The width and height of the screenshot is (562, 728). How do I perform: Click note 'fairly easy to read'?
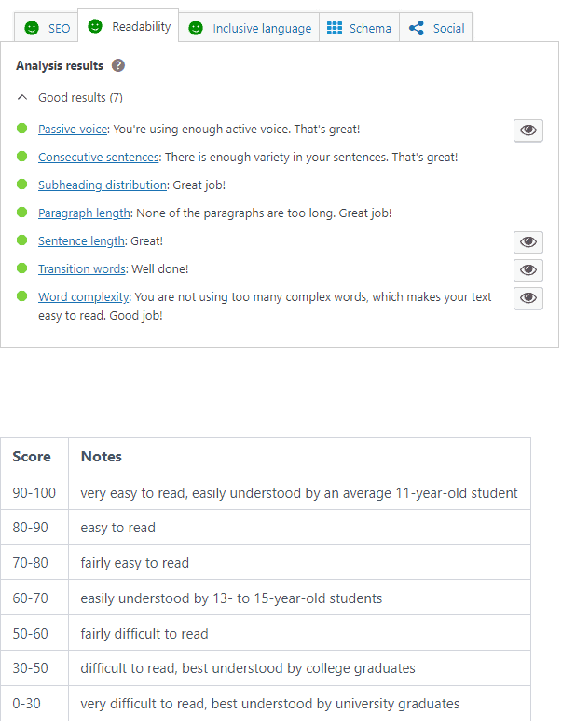coord(134,563)
